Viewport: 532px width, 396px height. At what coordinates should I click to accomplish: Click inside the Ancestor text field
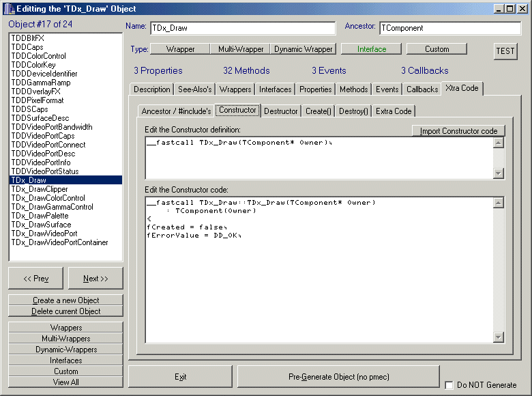449,29
